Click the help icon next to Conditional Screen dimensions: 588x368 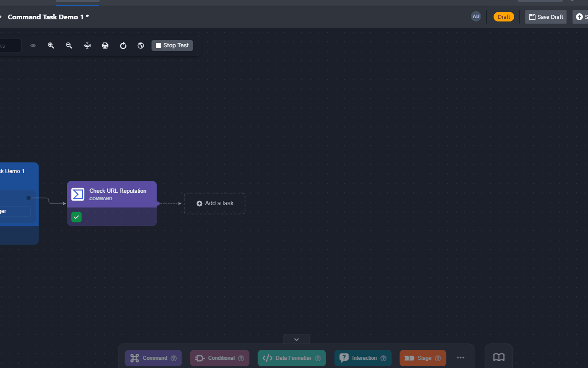tap(241, 358)
